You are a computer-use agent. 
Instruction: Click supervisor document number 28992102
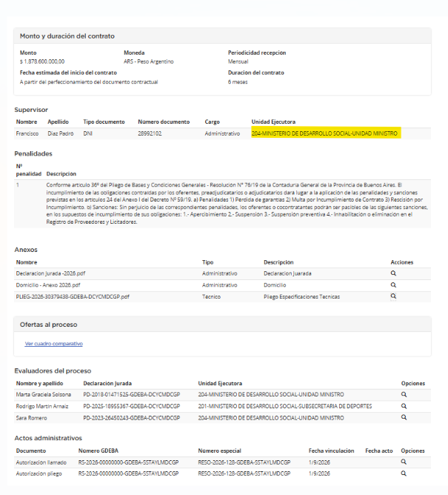pos(150,133)
